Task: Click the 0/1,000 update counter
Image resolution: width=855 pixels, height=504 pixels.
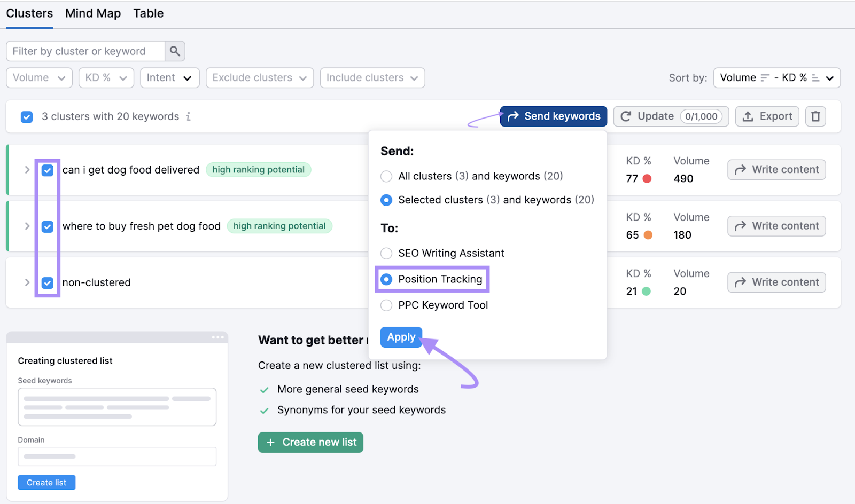Action: (701, 116)
